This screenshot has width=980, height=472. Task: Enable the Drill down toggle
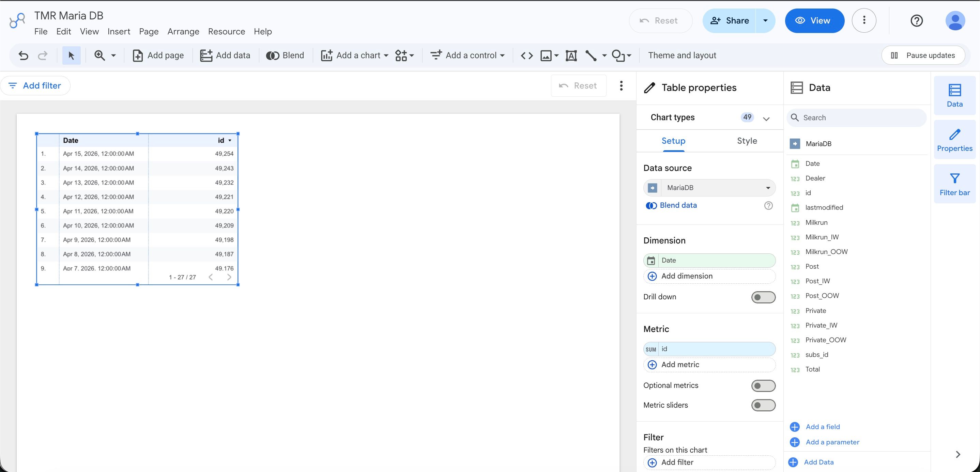point(763,297)
